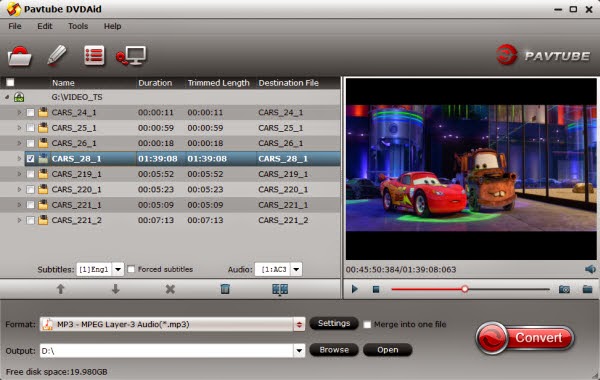Image resolution: width=600 pixels, height=380 pixels.
Task: Sort by the Name column header
Action: [x=63, y=83]
